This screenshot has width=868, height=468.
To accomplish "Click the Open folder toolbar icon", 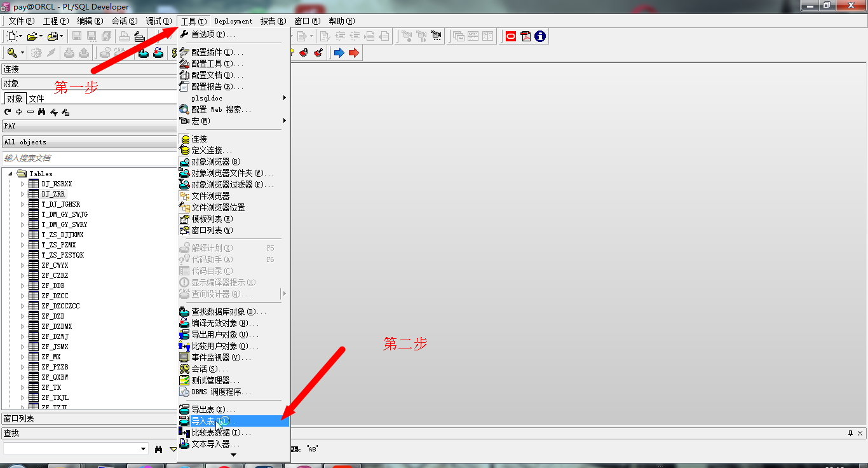I will 32,36.
